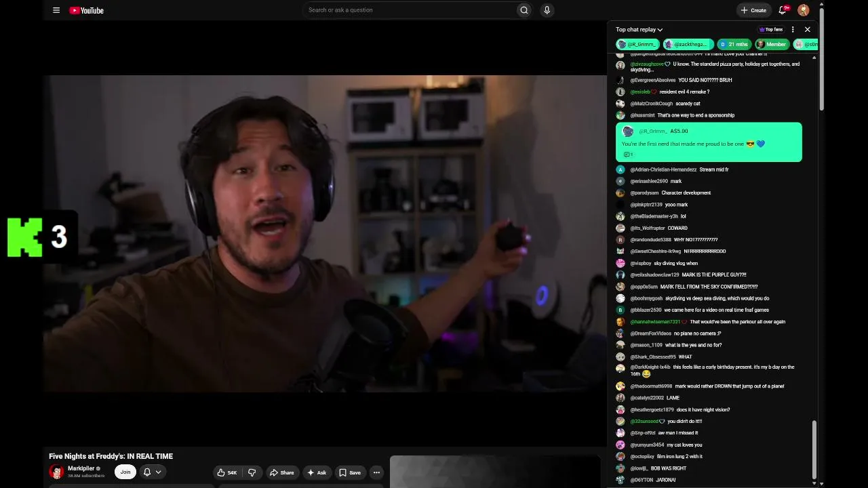The image size is (868, 488).
Task: Select the 21 mths membership chip
Action: 734,44
